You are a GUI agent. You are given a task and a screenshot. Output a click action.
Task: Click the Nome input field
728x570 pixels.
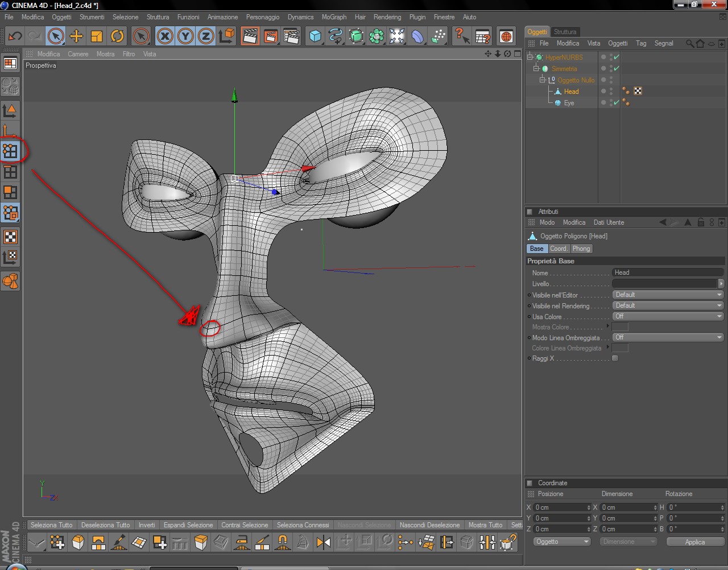point(668,272)
